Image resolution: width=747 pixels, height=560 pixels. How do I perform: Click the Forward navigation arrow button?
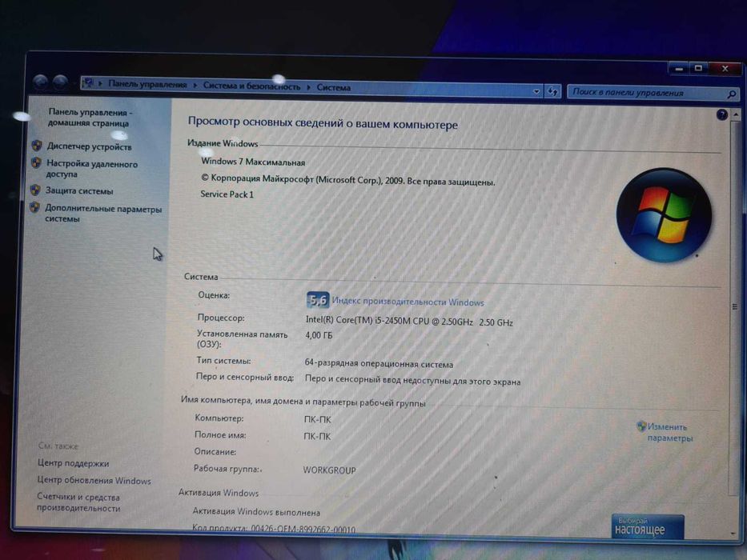coord(61,83)
